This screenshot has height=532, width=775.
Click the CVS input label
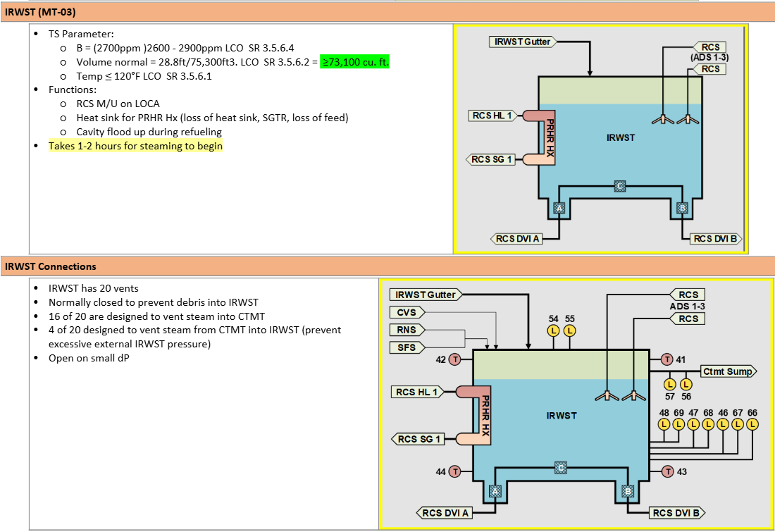407,312
